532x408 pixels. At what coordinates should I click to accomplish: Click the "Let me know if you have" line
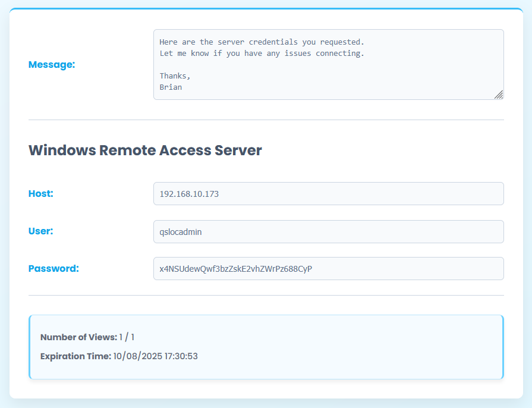262,54
